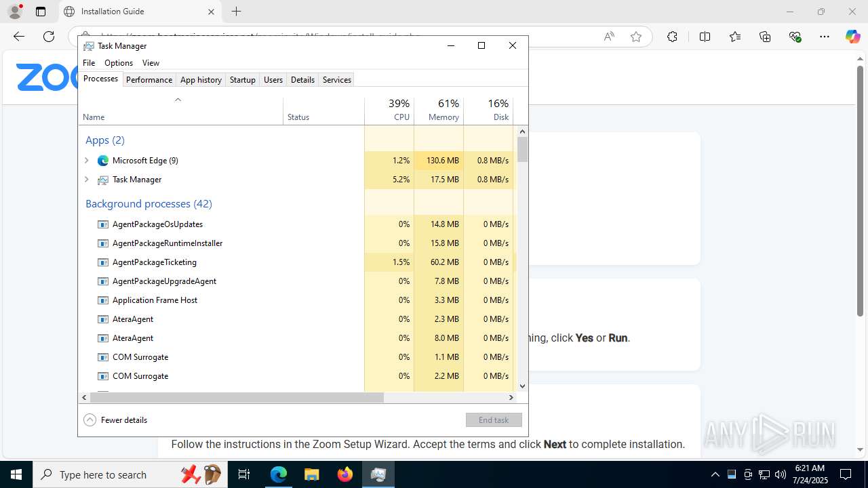Expand the Task Manager process group

click(x=86, y=180)
